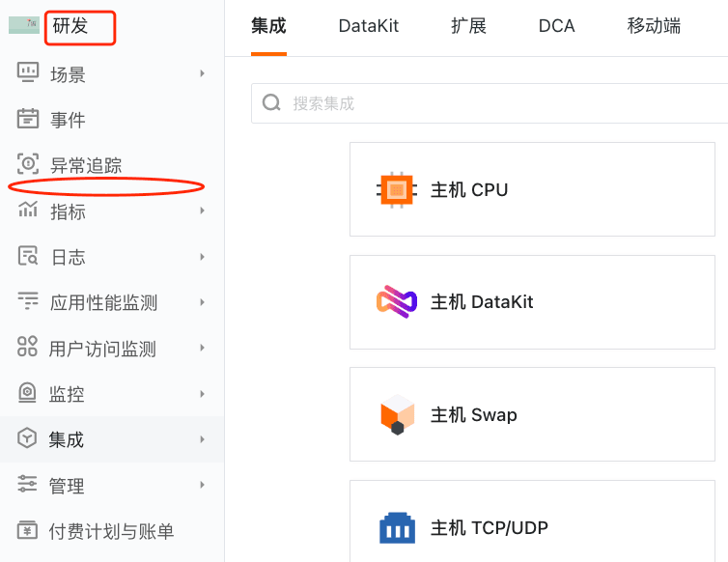
Task: Click the 场景 monitor icon in sidebar
Action: click(x=28, y=72)
